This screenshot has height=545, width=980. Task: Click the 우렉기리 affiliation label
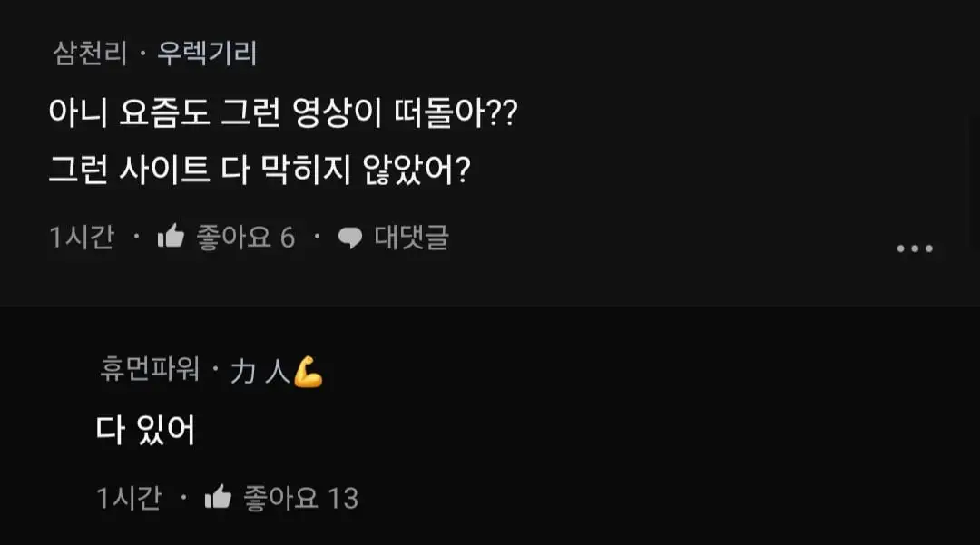pyautogui.click(x=207, y=54)
